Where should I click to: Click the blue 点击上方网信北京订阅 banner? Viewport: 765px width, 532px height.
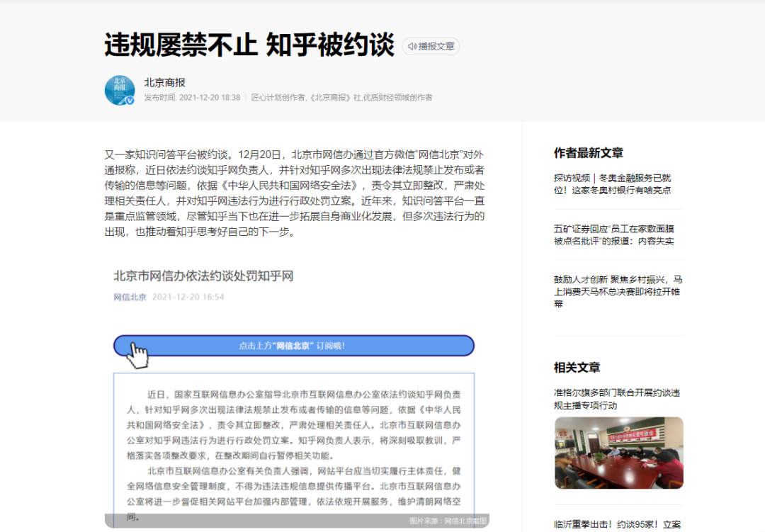pyautogui.click(x=294, y=346)
